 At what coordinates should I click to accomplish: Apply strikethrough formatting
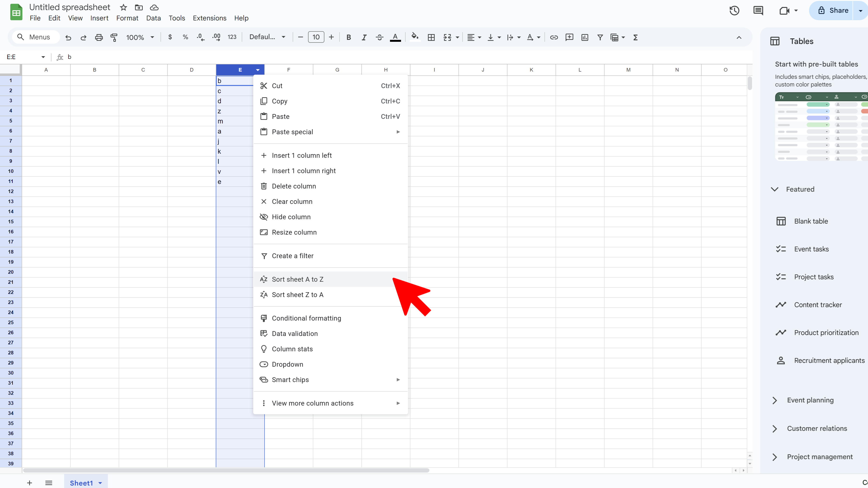point(379,37)
